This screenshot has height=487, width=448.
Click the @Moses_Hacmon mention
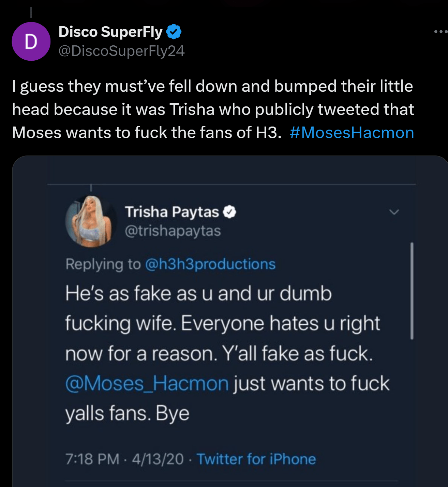(x=147, y=384)
